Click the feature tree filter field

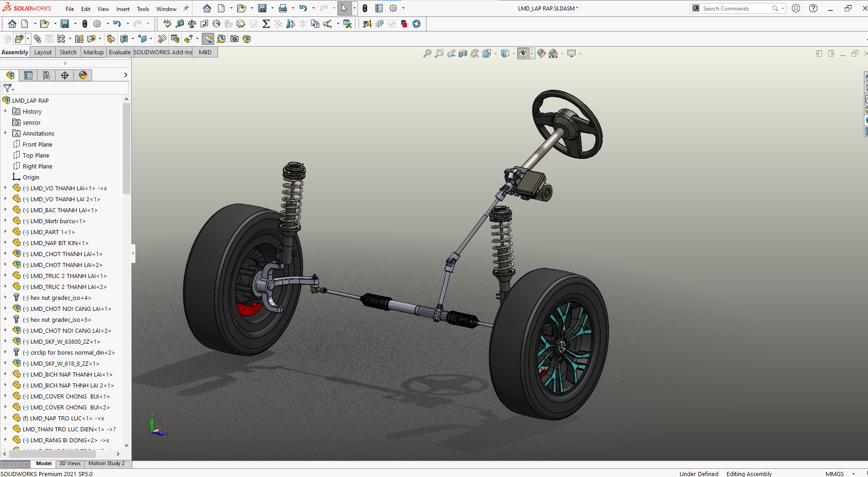click(x=72, y=88)
